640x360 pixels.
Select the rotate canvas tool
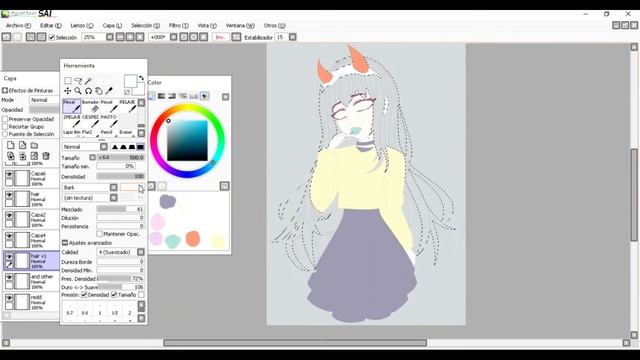coord(89,91)
